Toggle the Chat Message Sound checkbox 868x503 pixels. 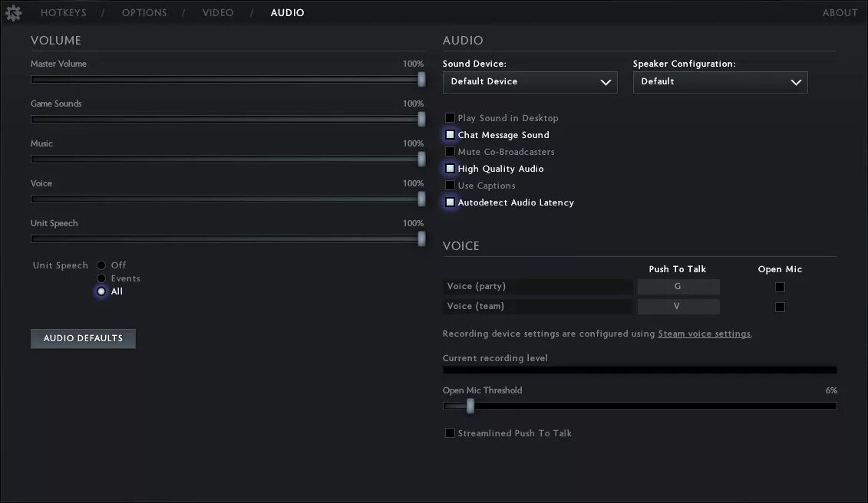[451, 135]
